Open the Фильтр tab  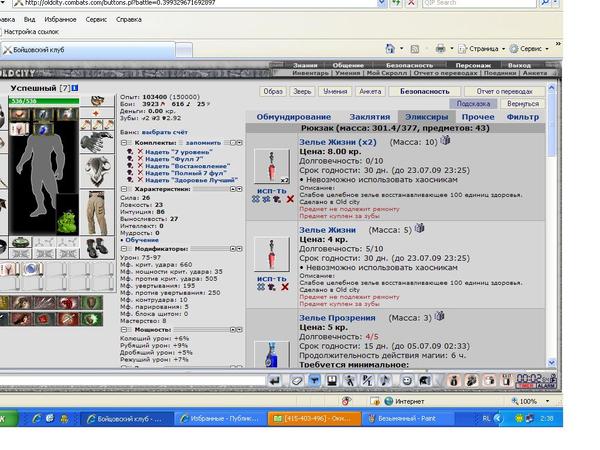(x=523, y=117)
